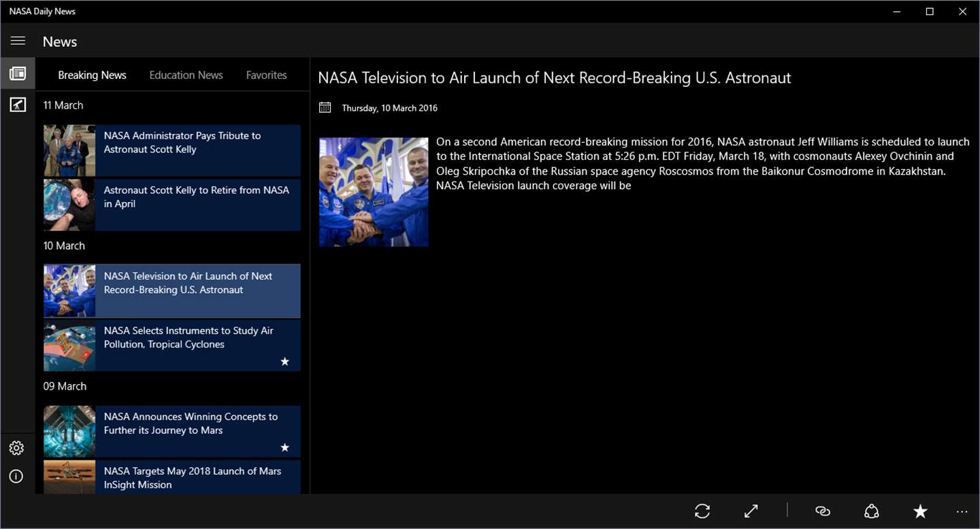
Task: Open the more options ellipsis menu
Action: (x=962, y=511)
